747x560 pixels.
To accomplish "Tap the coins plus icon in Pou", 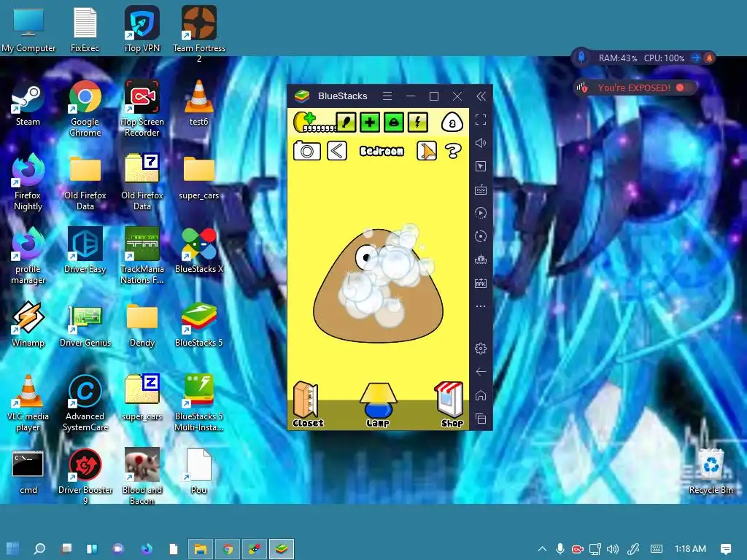I will [x=306, y=121].
